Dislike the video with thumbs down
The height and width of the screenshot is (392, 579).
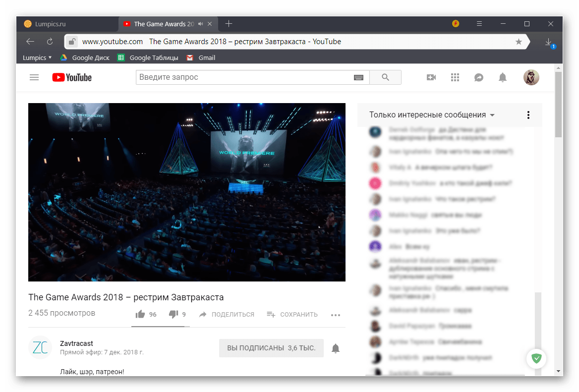177,314
